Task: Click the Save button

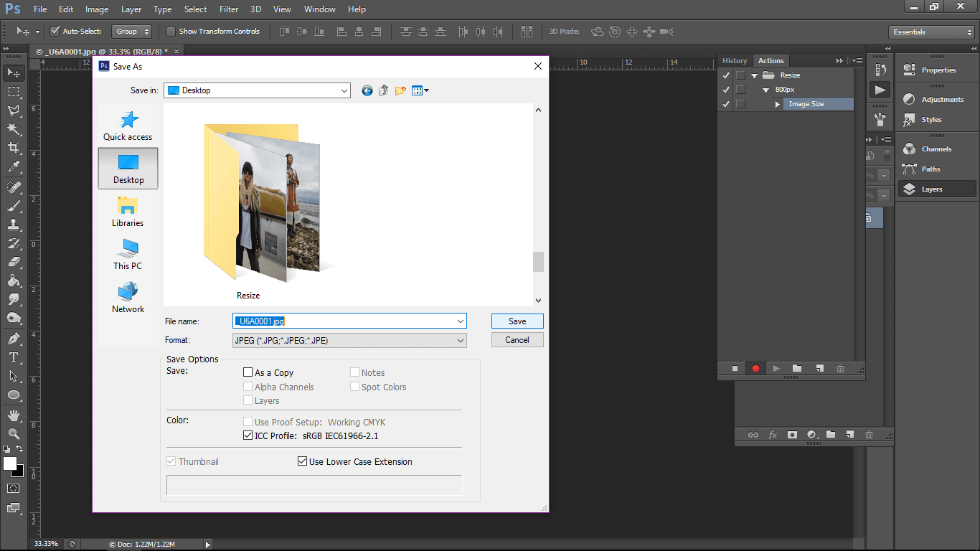Action: click(517, 321)
